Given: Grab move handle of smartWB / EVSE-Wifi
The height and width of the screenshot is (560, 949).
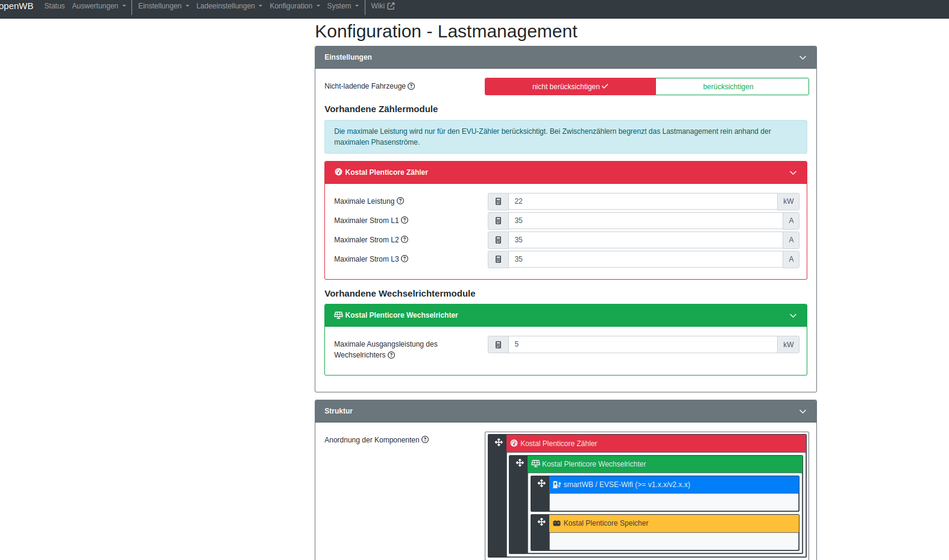Looking at the screenshot, I should pyautogui.click(x=541, y=483).
